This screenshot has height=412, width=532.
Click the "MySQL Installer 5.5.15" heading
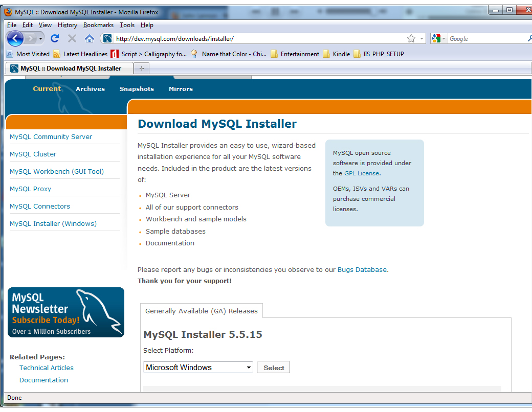(203, 335)
